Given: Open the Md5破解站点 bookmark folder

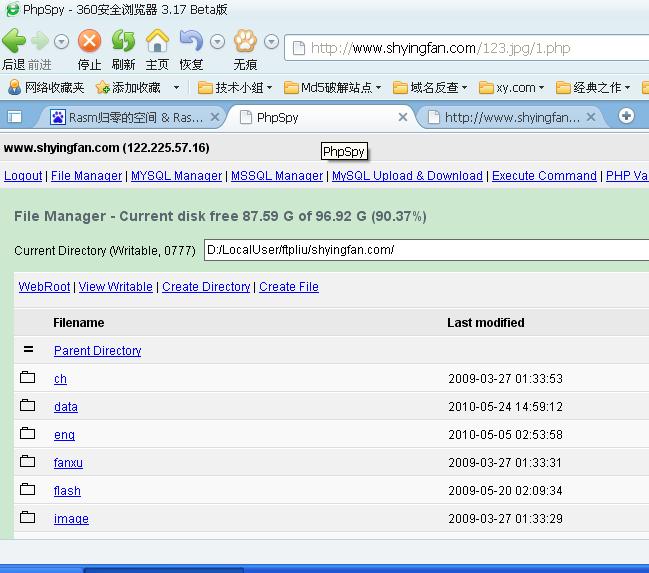Looking at the screenshot, I should coord(332,87).
